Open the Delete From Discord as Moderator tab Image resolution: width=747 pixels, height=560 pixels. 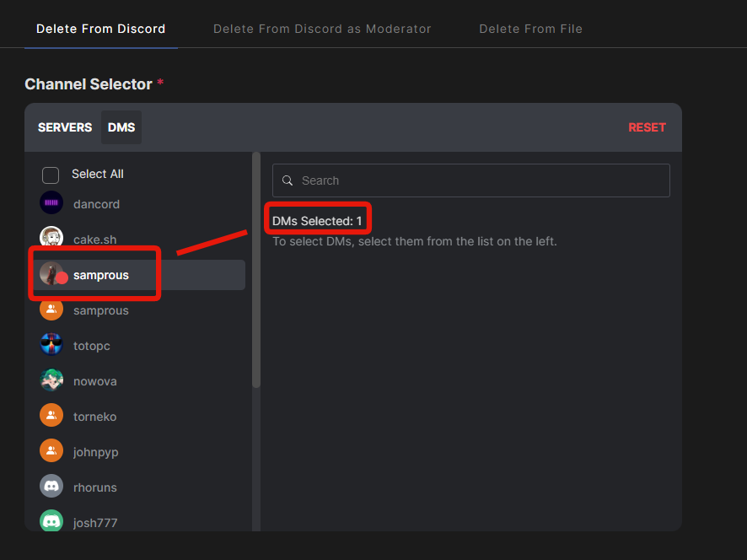[x=322, y=29]
